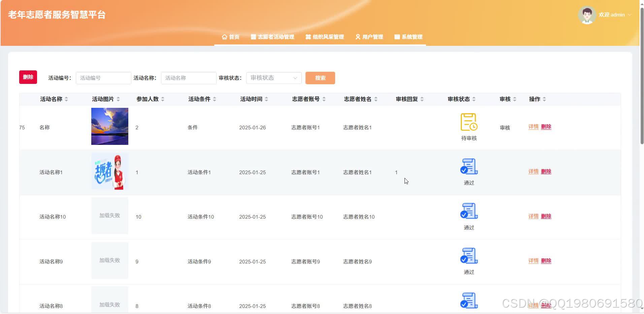Image resolution: width=644 pixels, height=314 pixels.
Task: Click the 搜索 search button
Action: point(320,78)
